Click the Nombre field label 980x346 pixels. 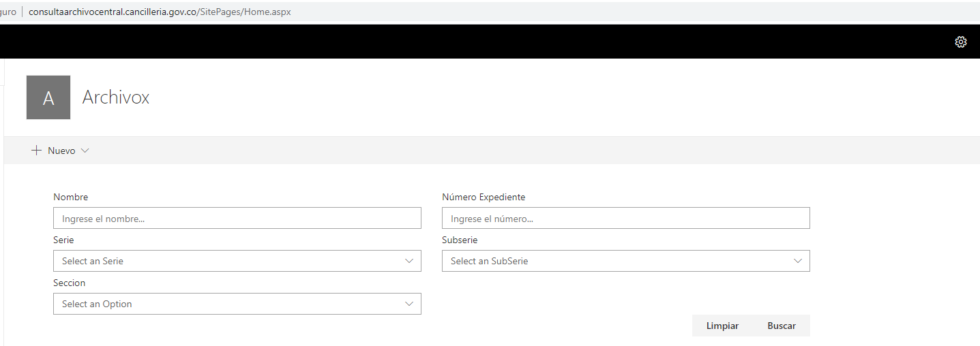pyautogui.click(x=71, y=197)
